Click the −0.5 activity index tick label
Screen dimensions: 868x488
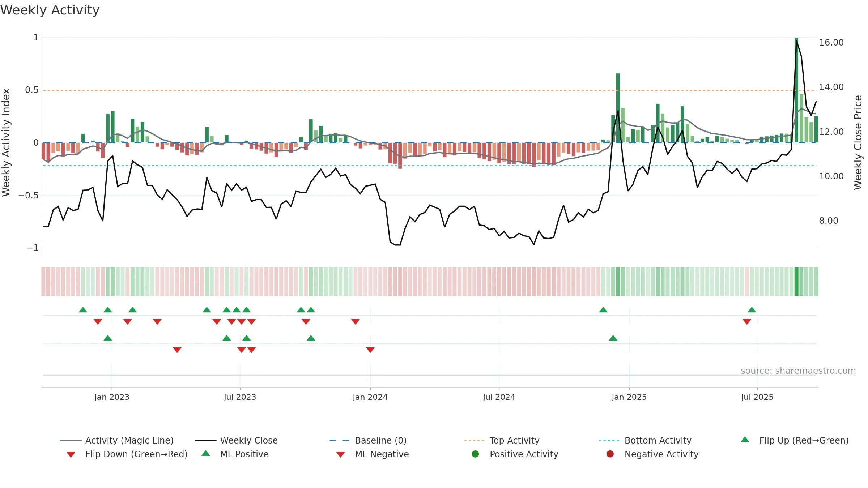point(28,195)
